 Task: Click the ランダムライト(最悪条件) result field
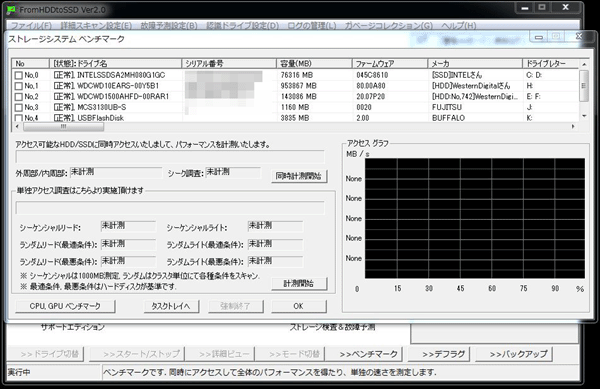(275, 262)
